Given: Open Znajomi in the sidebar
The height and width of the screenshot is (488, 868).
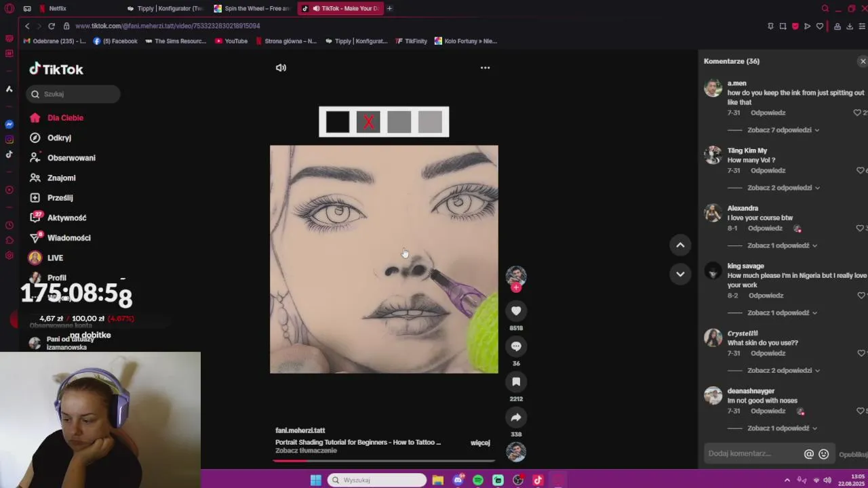Looking at the screenshot, I should 61,178.
